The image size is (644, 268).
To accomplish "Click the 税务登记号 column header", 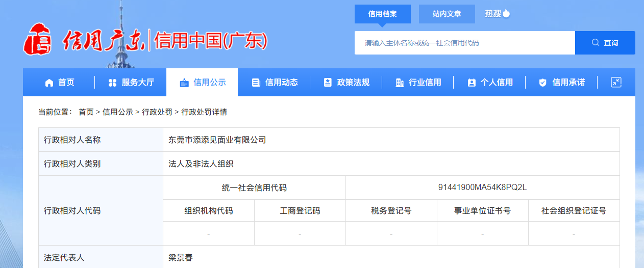I will pos(391,210).
